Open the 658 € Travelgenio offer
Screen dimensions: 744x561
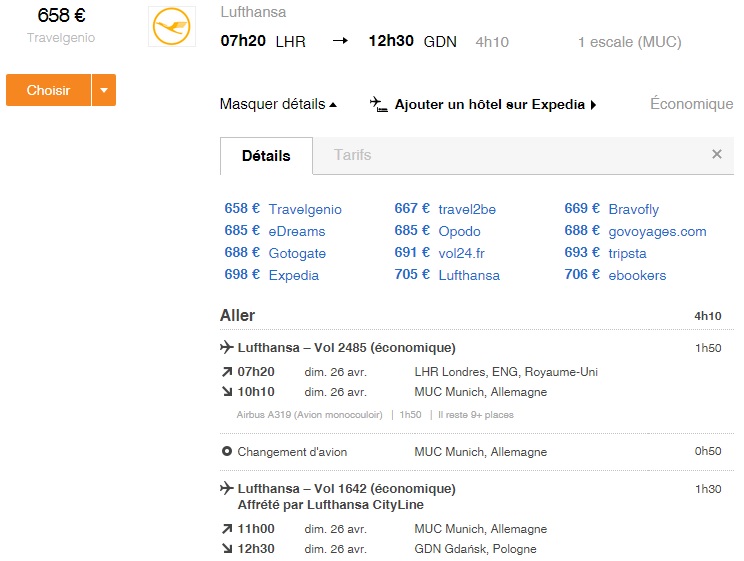(283, 209)
